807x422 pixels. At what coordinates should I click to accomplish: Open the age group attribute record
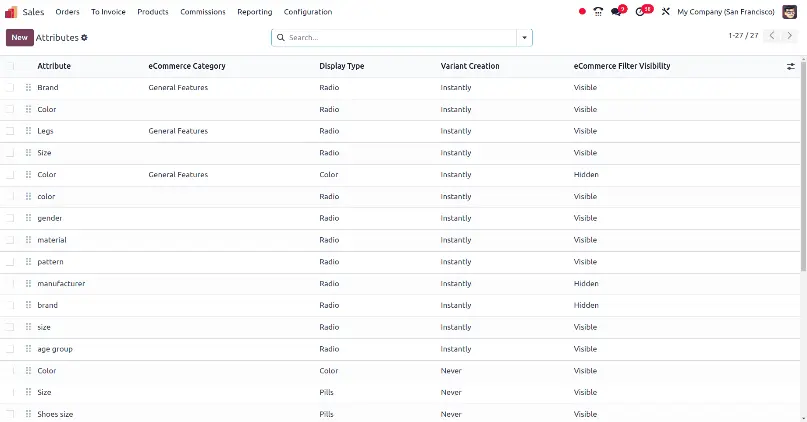tap(55, 349)
